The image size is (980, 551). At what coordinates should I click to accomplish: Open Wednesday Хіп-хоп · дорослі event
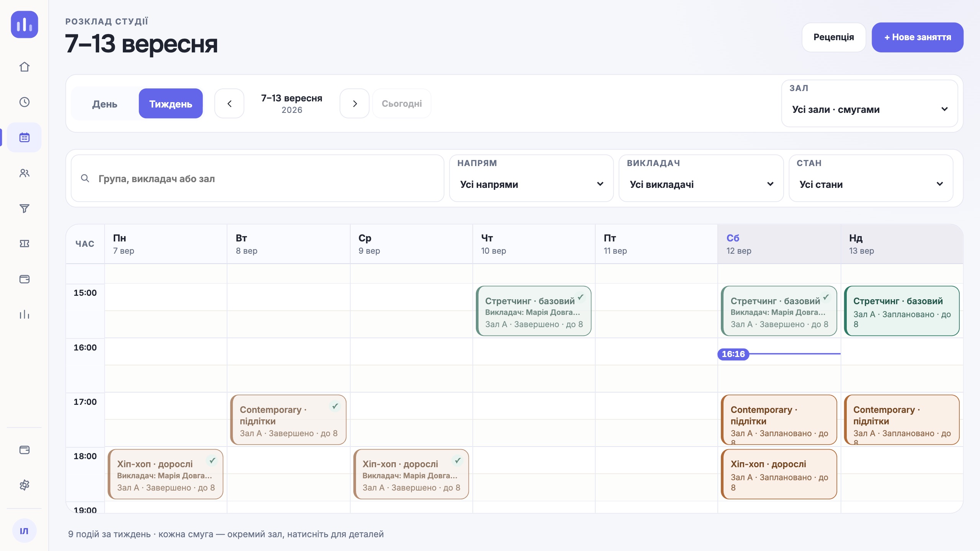411,474
